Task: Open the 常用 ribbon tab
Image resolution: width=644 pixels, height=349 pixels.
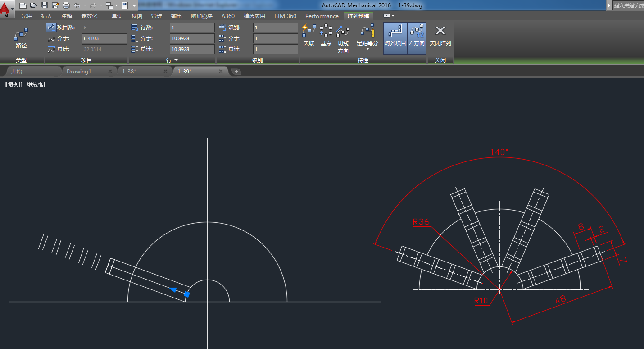Action: point(27,16)
